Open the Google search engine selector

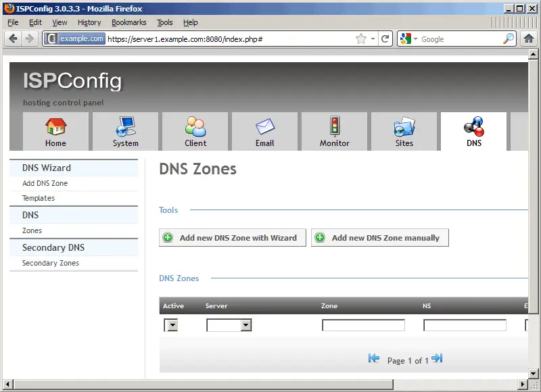tap(408, 39)
